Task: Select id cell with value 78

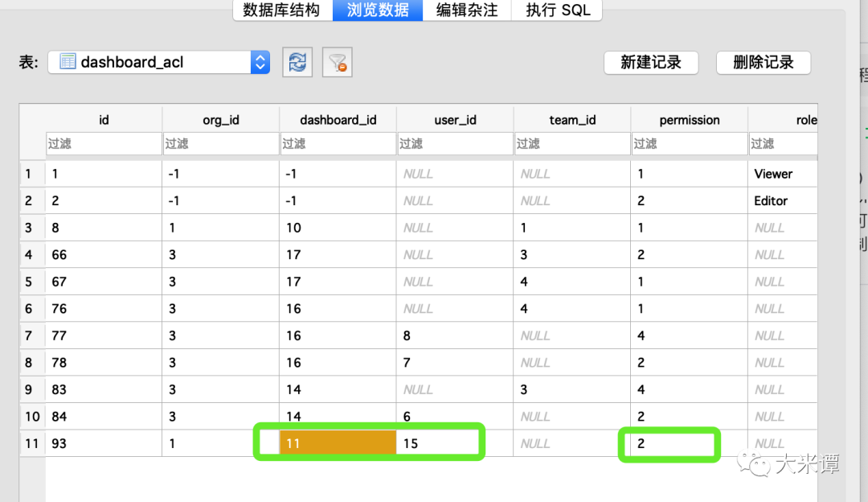Action: [x=104, y=363]
